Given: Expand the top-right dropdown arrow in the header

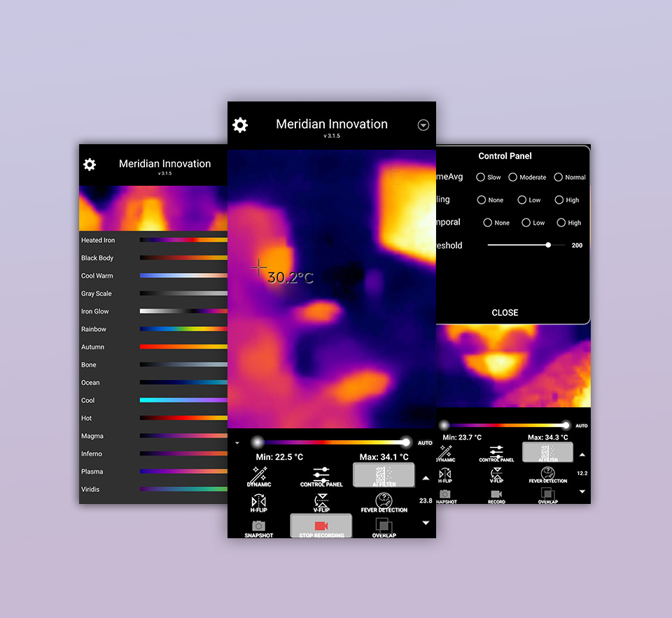Looking at the screenshot, I should pyautogui.click(x=423, y=125).
